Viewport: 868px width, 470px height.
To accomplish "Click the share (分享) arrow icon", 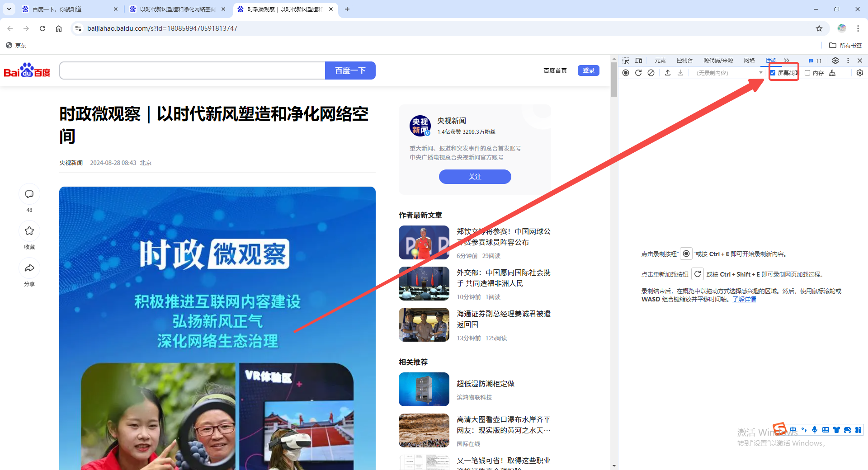I will point(29,268).
